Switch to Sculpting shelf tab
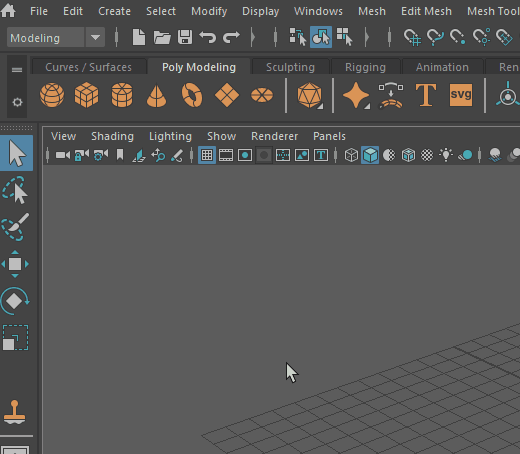 (x=290, y=67)
